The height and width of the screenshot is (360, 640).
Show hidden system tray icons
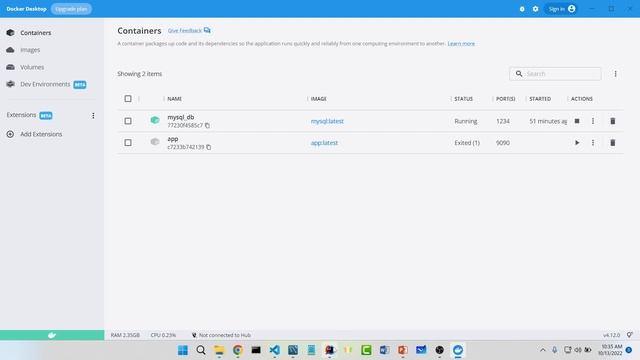[542, 350]
